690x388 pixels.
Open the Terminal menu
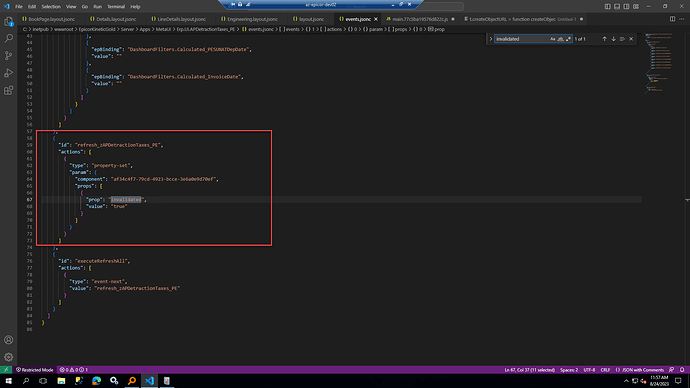(116, 7)
